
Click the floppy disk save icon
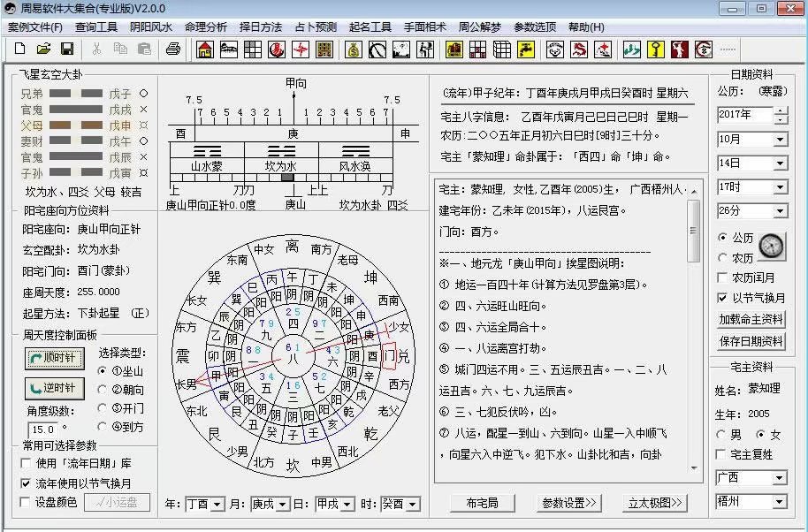(65, 49)
